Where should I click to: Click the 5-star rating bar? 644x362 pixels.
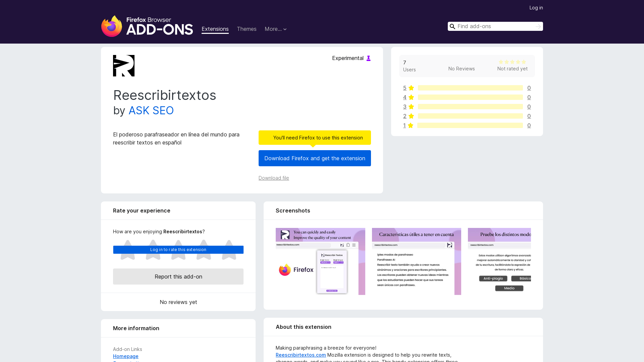[x=470, y=88]
